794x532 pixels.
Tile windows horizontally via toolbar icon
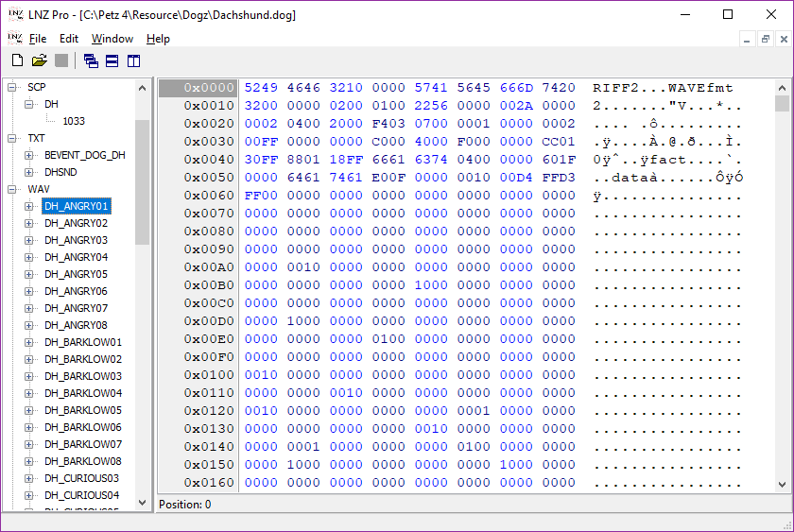[112, 60]
